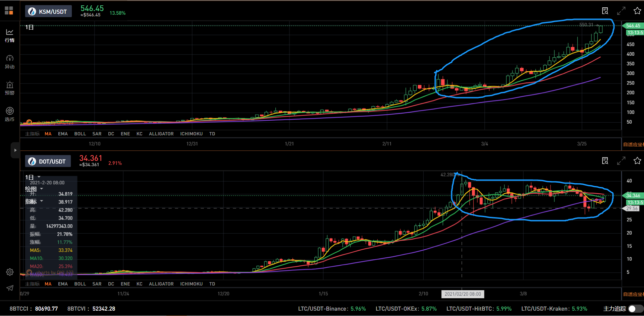Click the paper plane share icon
The width and height of the screenshot is (644, 316).
(x=10, y=288)
